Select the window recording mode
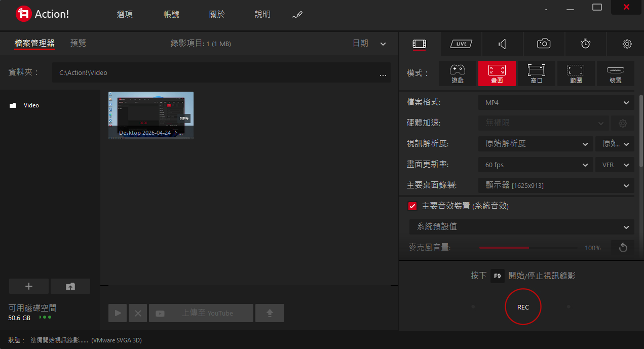This screenshot has height=349, width=644. [x=536, y=73]
